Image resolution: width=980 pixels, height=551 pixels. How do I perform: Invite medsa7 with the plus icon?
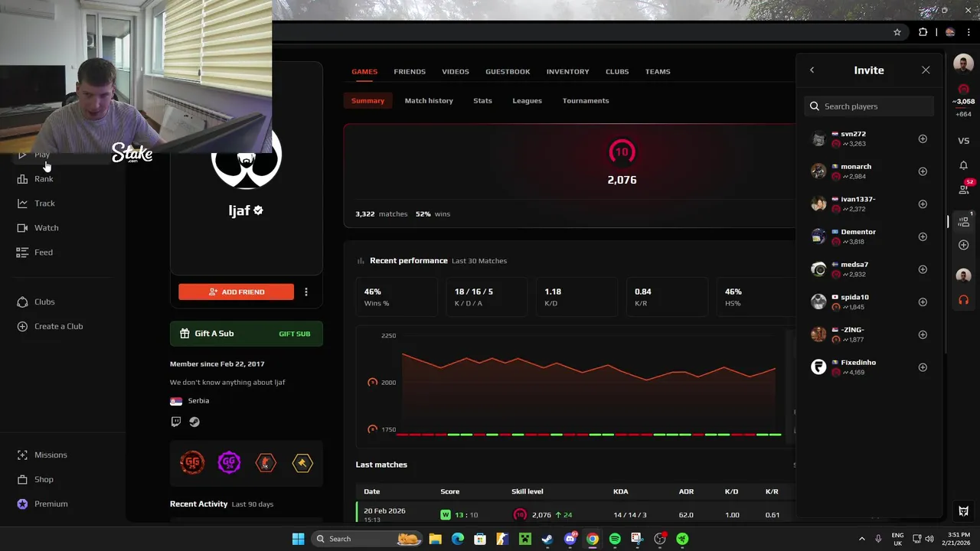click(923, 269)
